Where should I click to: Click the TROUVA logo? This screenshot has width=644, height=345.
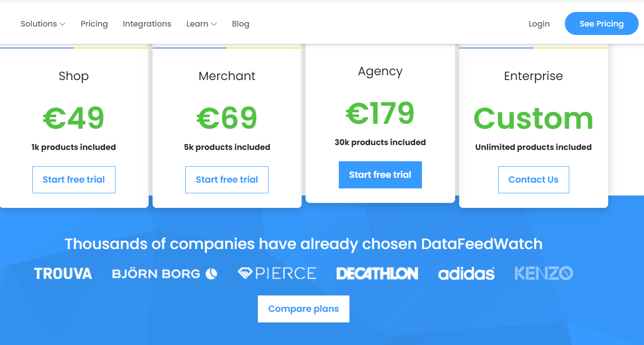(x=63, y=273)
